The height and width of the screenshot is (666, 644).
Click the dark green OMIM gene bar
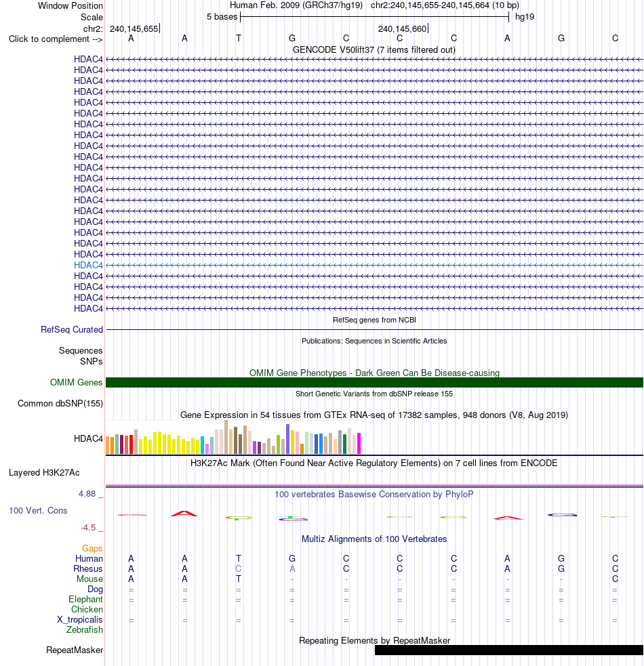click(x=374, y=382)
